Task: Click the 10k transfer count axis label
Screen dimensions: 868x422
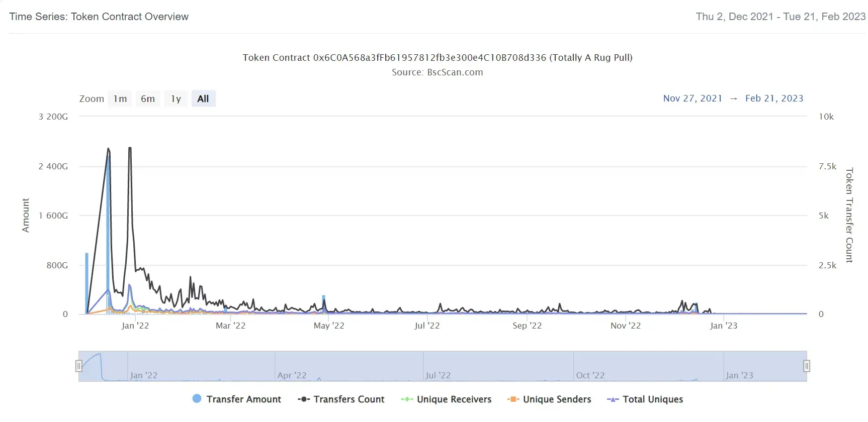Action: point(826,117)
